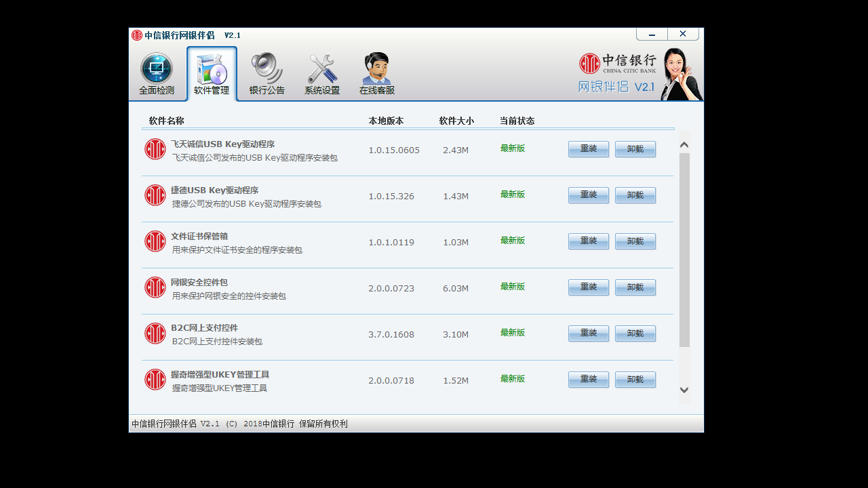The image size is (868, 488).
Task: Uninstall 捷德USB Key驱动程序
Action: [x=635, y=195]
